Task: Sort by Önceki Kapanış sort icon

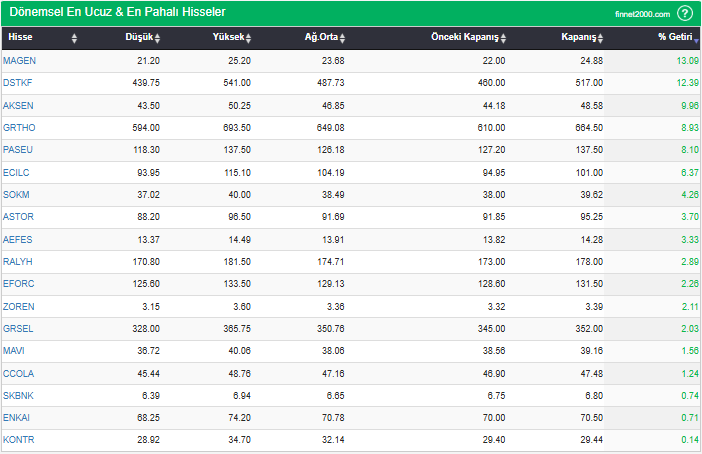Action: coord(504,39)
